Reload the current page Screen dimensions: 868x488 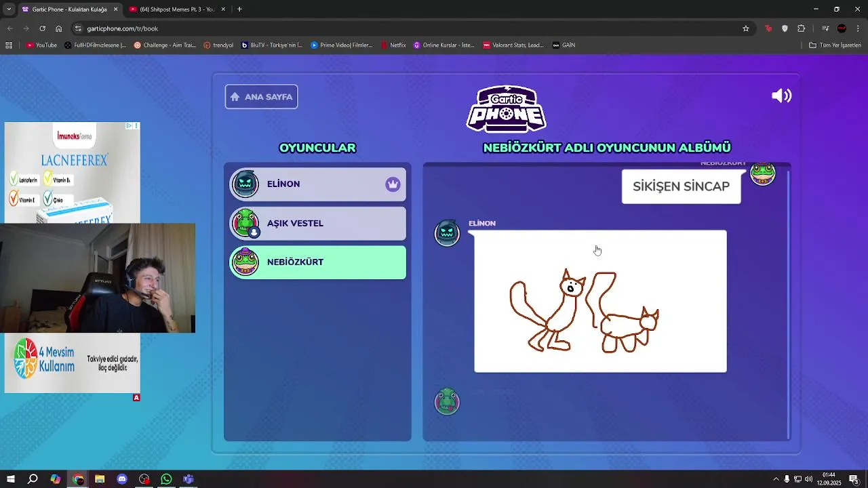coord(42,28)
